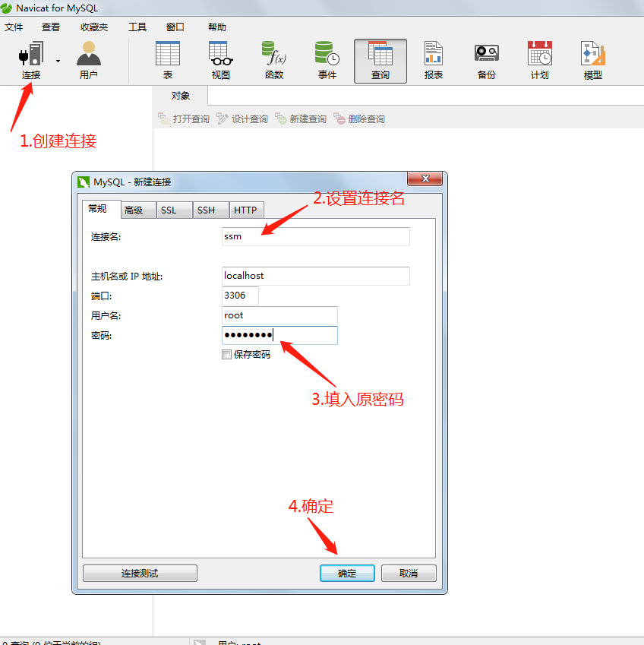Click 删除查询 delete query button

(x=359, y=119)
